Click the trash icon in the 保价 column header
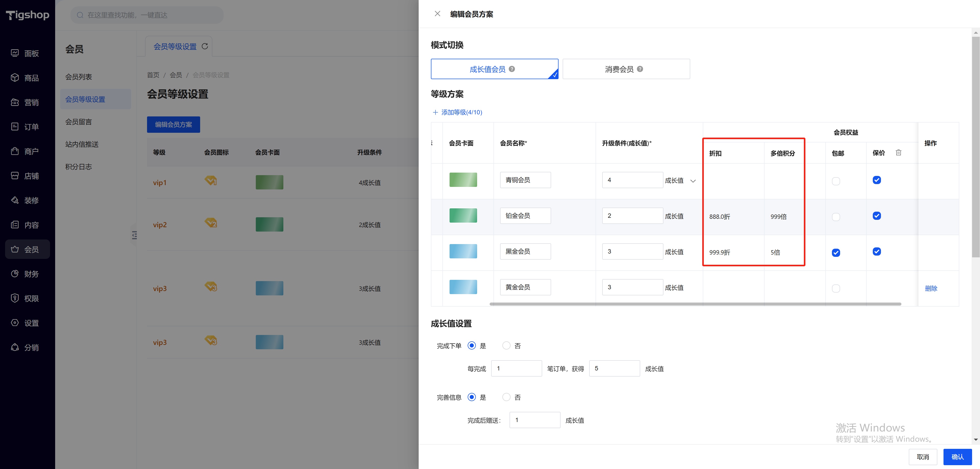Viewport: 980px width, 469px height. point(898,152)
